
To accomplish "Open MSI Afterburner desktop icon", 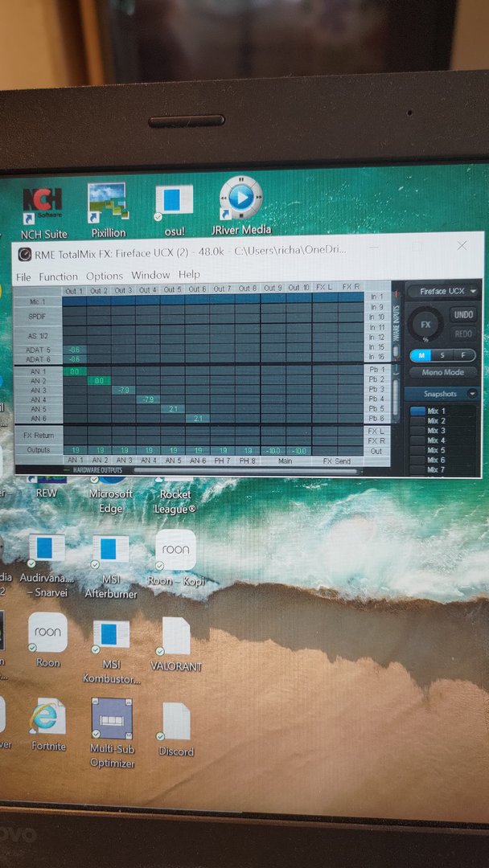I will pyautogui.click(x=111, y=567).
